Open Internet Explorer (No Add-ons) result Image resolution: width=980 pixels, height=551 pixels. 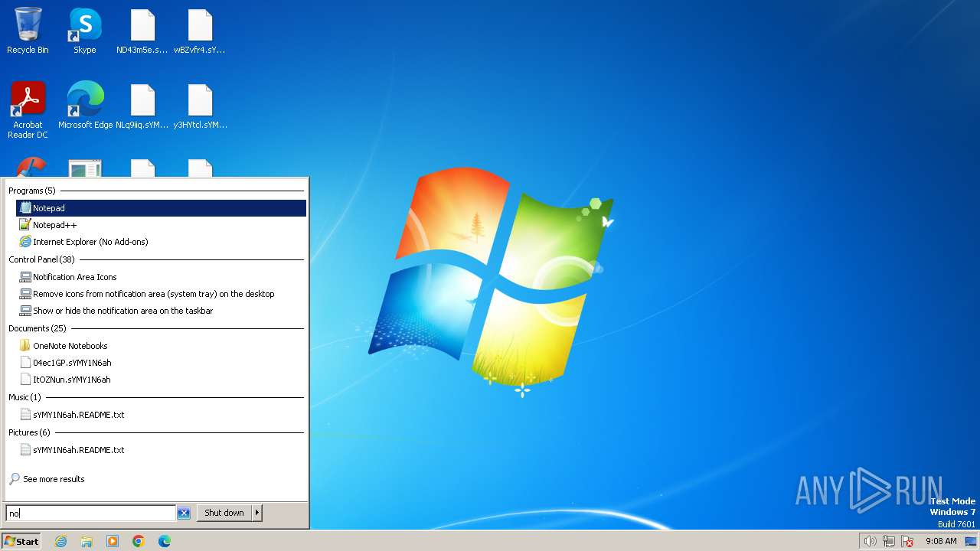coord(161,242)
